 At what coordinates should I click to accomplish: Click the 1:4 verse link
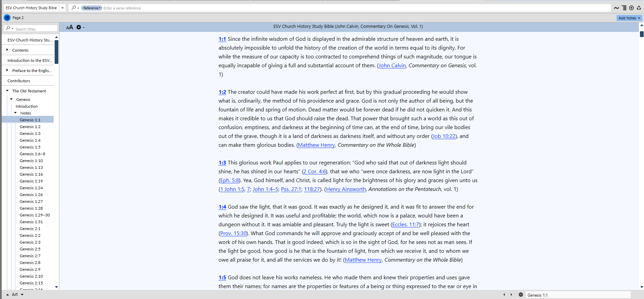[222, 207]
